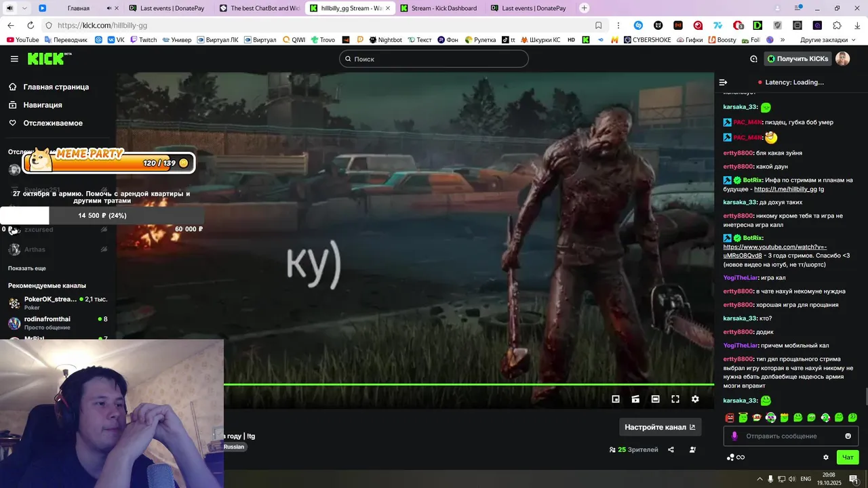Open the CYBERSHOKE bookmark
The width and height of the screenshot is (868, 488).
pos(646,40)
